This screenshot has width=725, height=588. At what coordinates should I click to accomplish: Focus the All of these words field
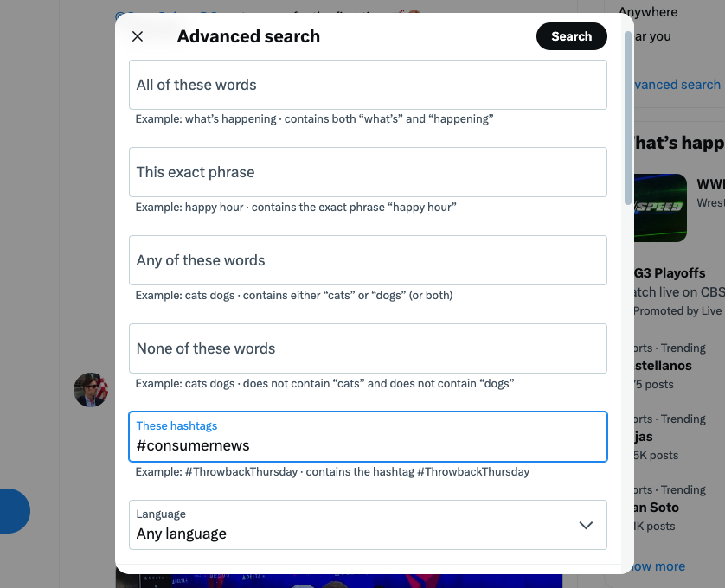tap(368, 85)
